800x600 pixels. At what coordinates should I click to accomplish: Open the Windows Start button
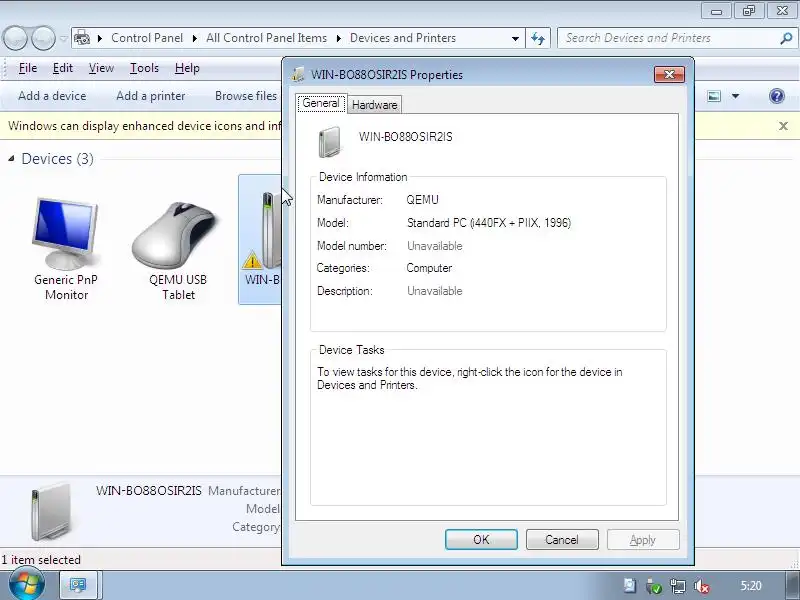25,585
